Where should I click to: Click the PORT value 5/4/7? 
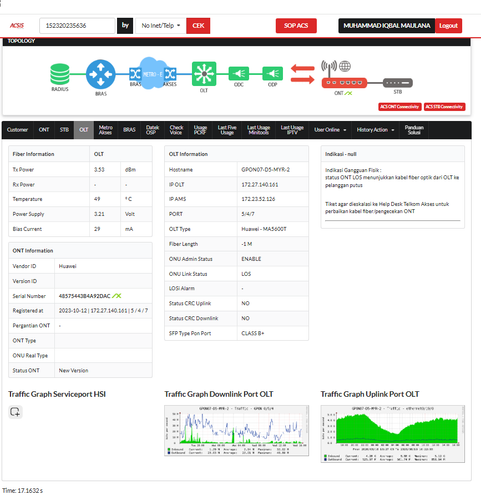(x=248, y=214)
